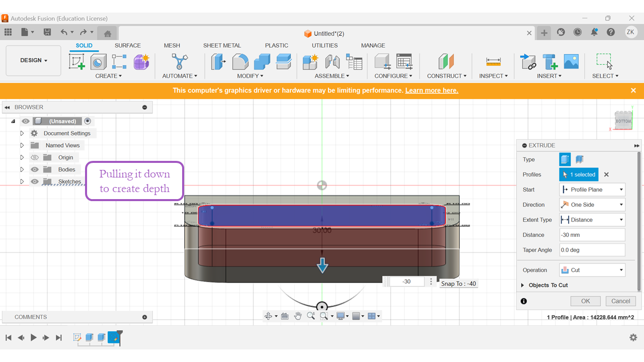Open the Derive tool icon
The image size is (644, 362).
click(x=119, y=62)
